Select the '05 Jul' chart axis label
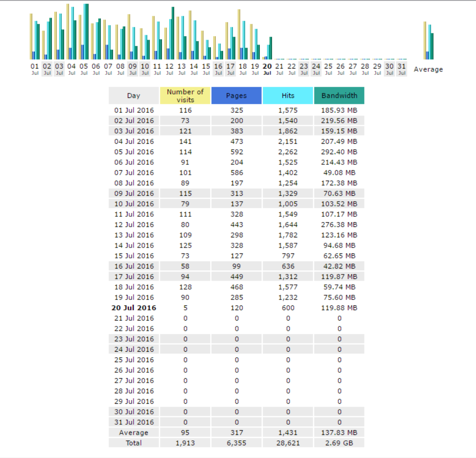 click(84, 69)
